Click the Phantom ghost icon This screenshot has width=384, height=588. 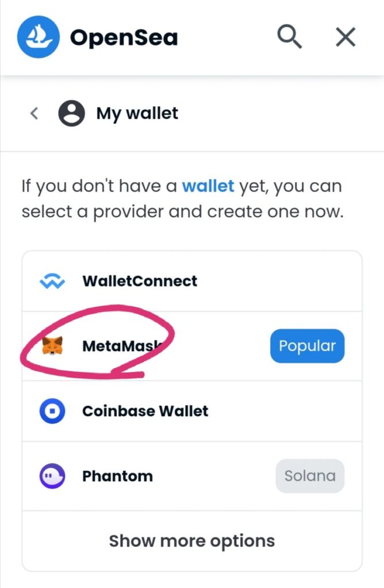click(52, 476)
